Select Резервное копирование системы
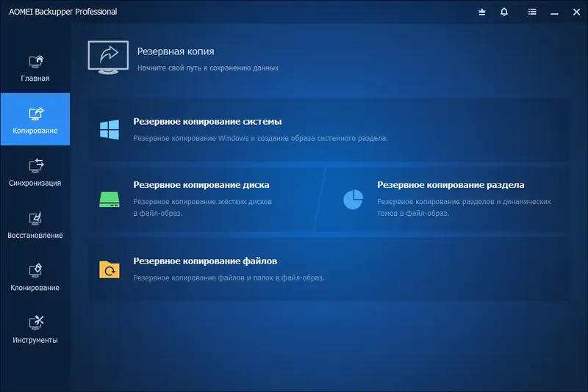588x392 pixels. point(207,121)
